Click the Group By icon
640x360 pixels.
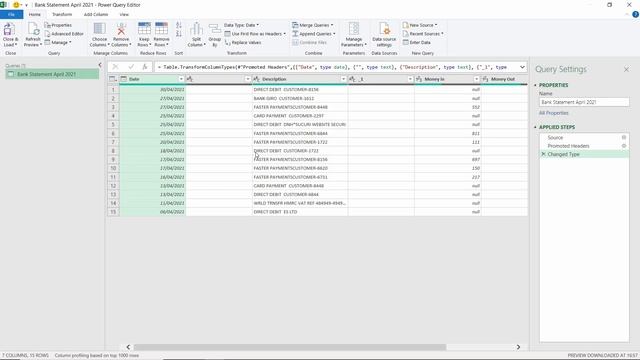click(x=215, y=29)
